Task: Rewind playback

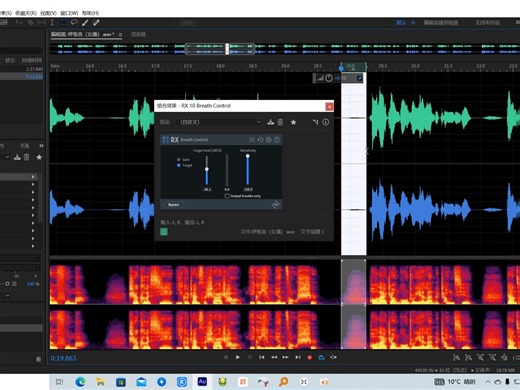Action: point(274,357)
